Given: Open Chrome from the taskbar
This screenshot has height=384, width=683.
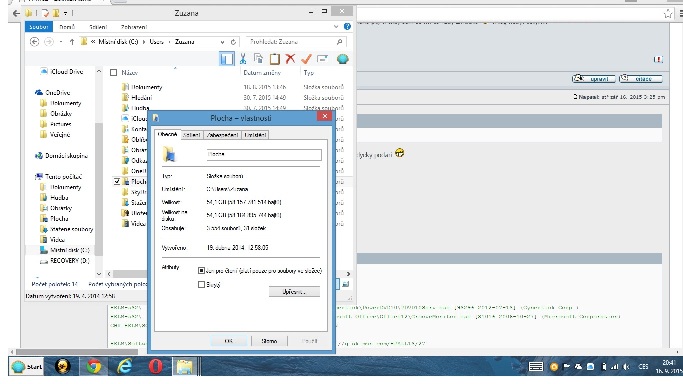Looking at the screenshot, I should pyautogui.click(x=93, y=367).
